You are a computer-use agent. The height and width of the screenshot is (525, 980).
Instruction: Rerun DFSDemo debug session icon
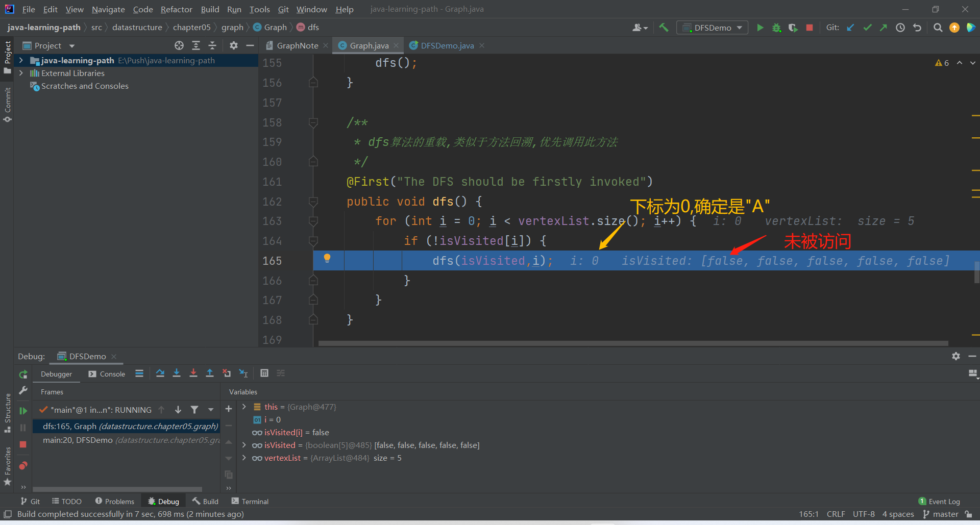coord(23,374)
